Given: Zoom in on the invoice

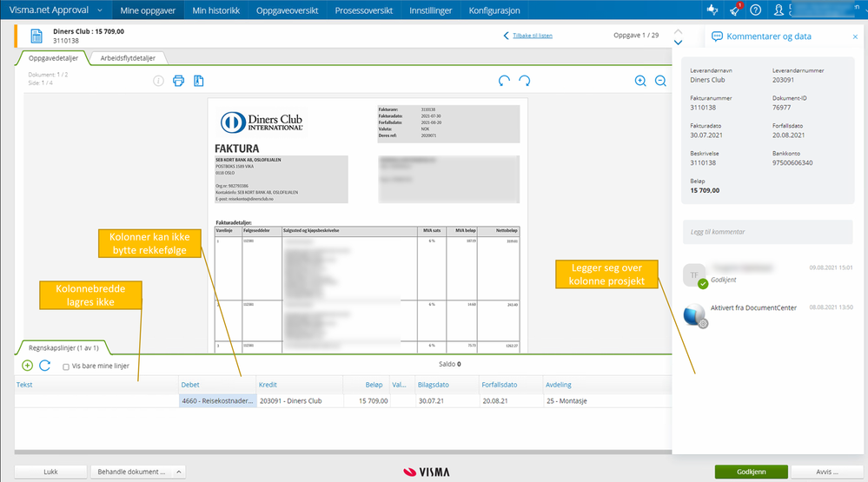Looking at the screenshot, I should pos(640,81).
